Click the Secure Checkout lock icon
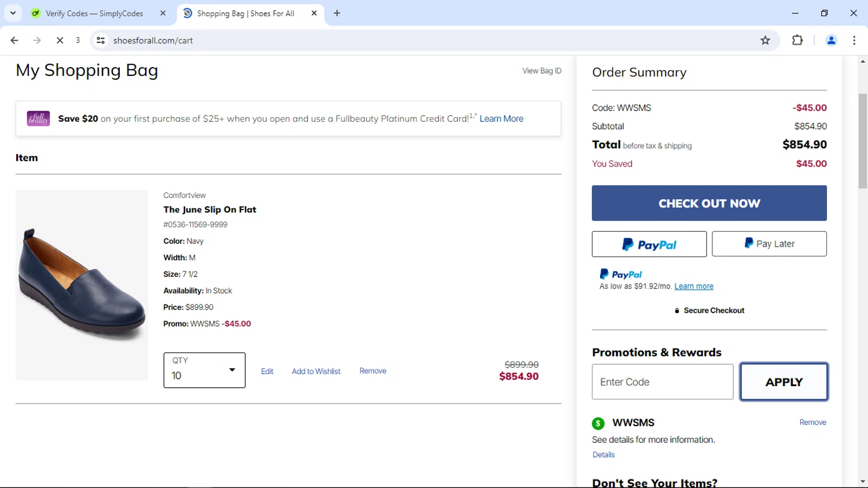 point(677,311)
